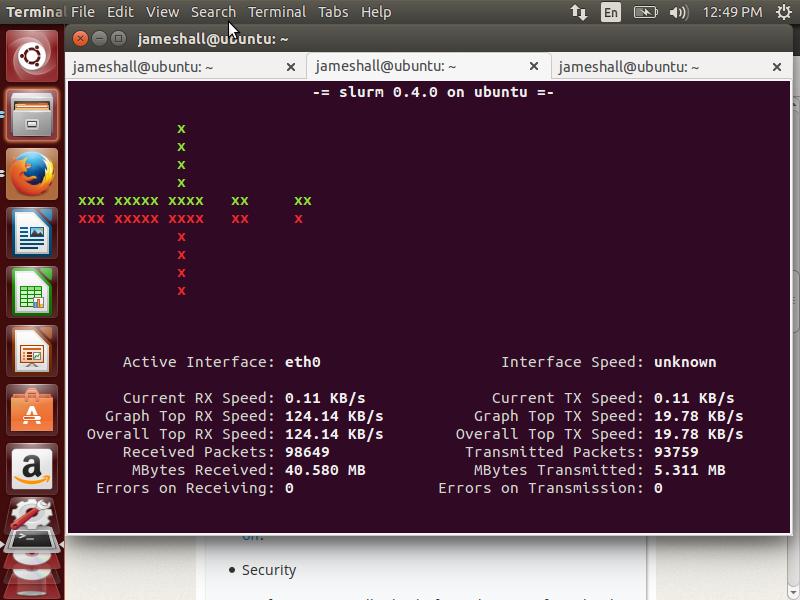Click the terminal title jameshall@ubuntu: ~

[213, 39]
